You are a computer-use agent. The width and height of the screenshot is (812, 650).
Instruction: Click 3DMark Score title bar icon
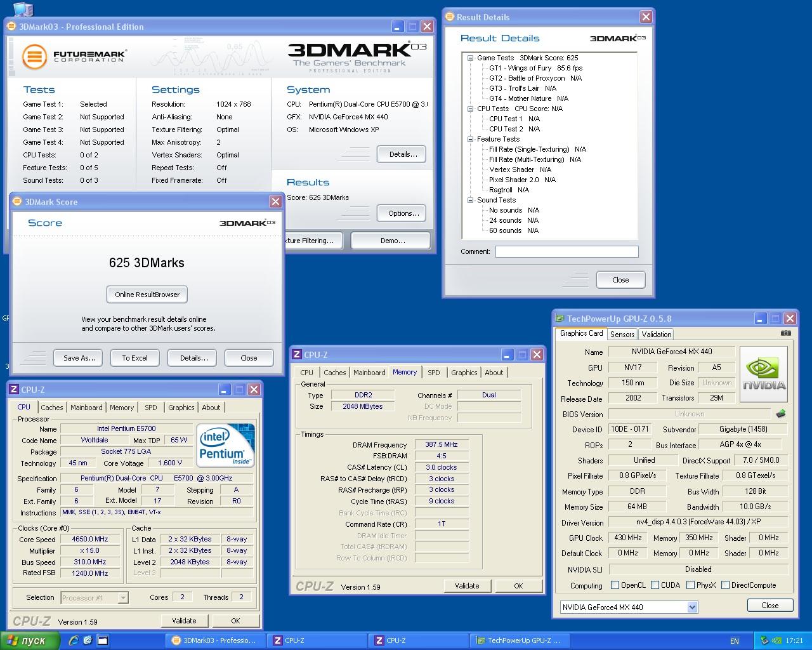pyautogui.click(x=17, y=202)
